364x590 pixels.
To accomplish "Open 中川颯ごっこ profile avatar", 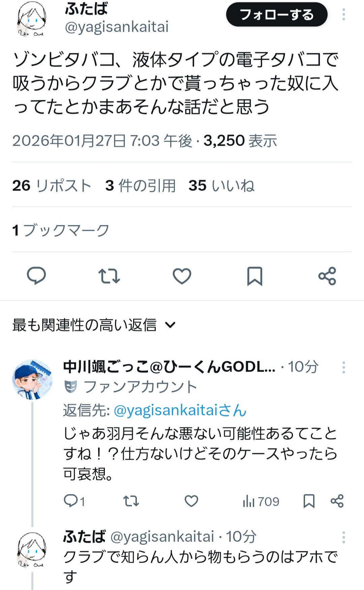I will pos(32,379).
